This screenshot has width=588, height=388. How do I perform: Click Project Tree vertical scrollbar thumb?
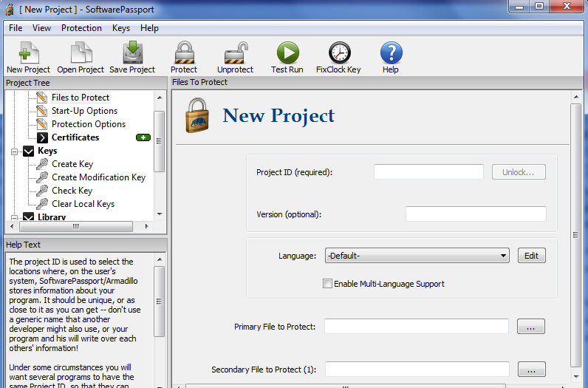160,141
